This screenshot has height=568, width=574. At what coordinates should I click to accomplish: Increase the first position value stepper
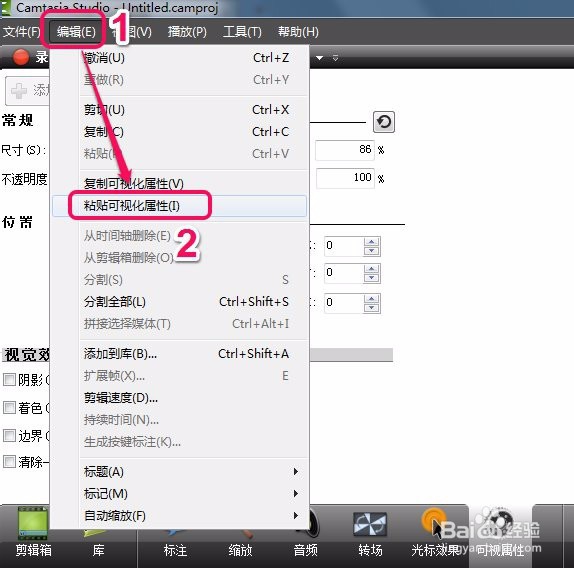372,242
